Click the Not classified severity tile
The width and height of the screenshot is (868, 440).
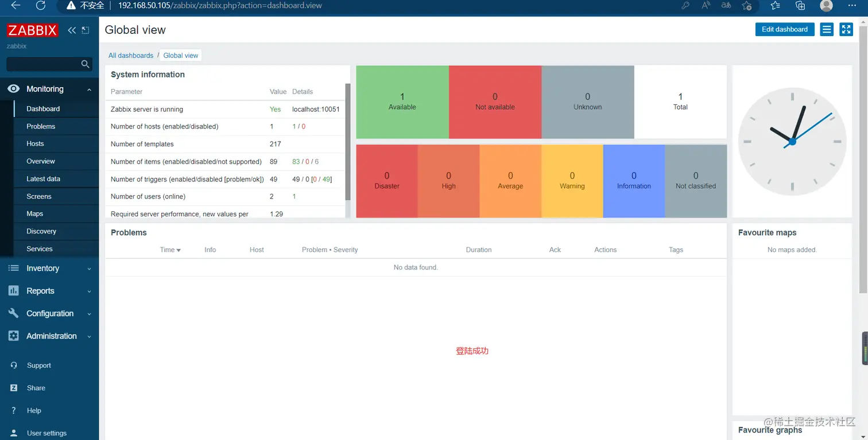(x=696, y=181)
